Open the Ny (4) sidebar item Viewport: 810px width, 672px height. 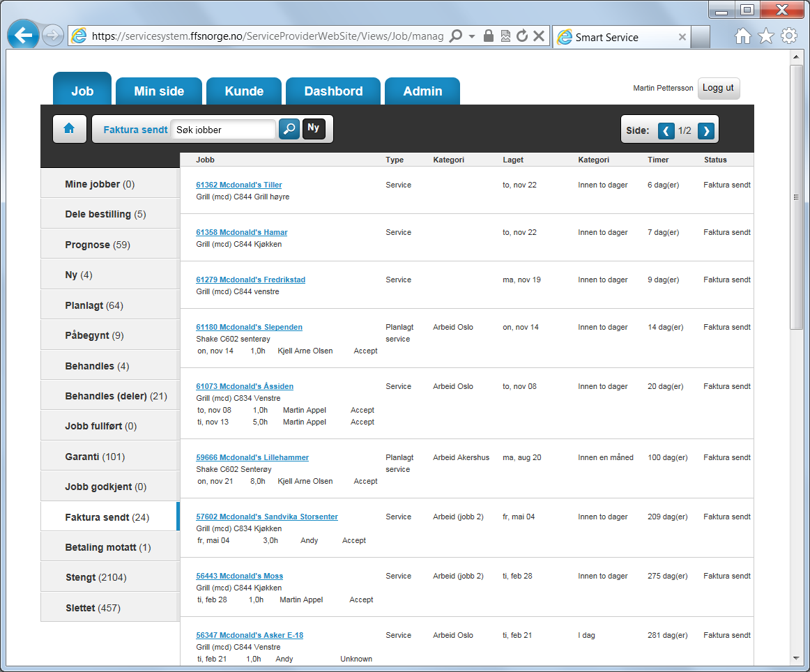[110, 275]
